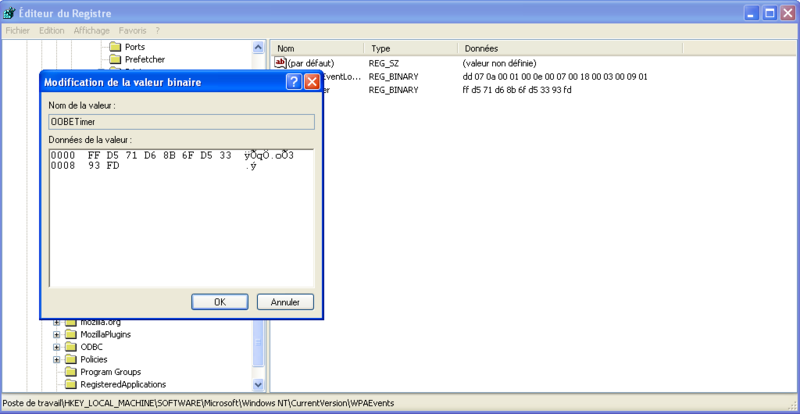
Task: Expand the mozilla.org tree node
Action: pos(57,323)
